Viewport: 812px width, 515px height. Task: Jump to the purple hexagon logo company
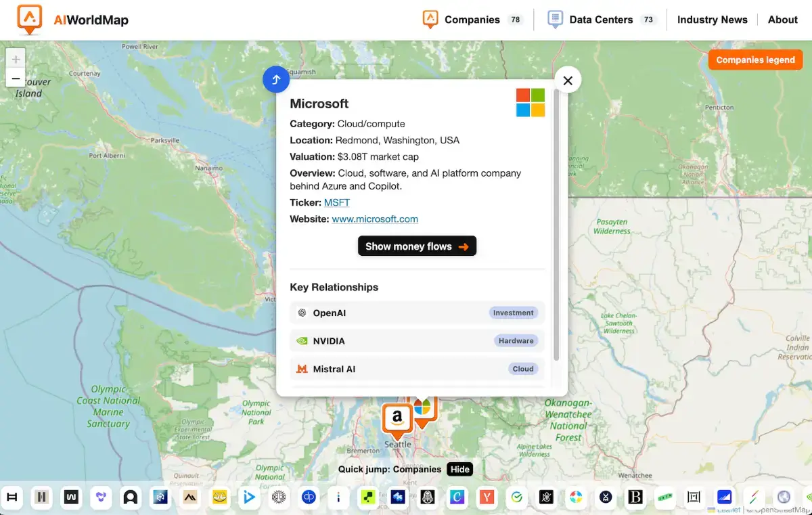(x=101, y=497)
